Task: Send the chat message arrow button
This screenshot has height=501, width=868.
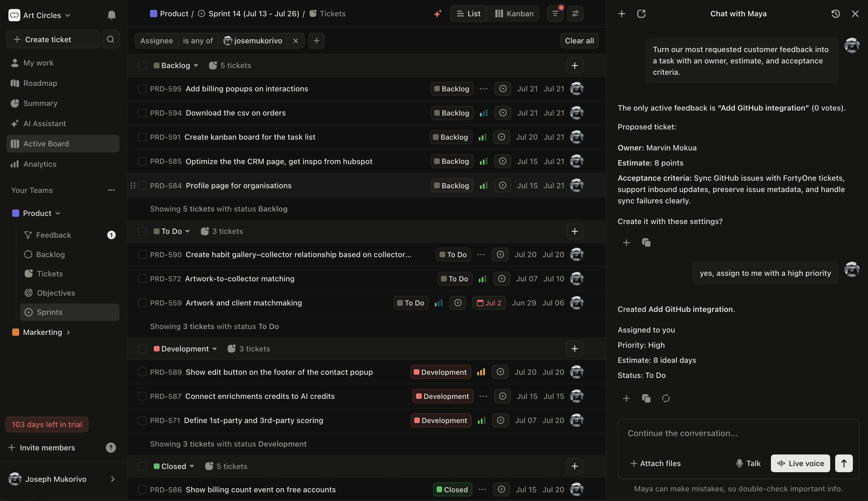Action: tap(844, 463)
